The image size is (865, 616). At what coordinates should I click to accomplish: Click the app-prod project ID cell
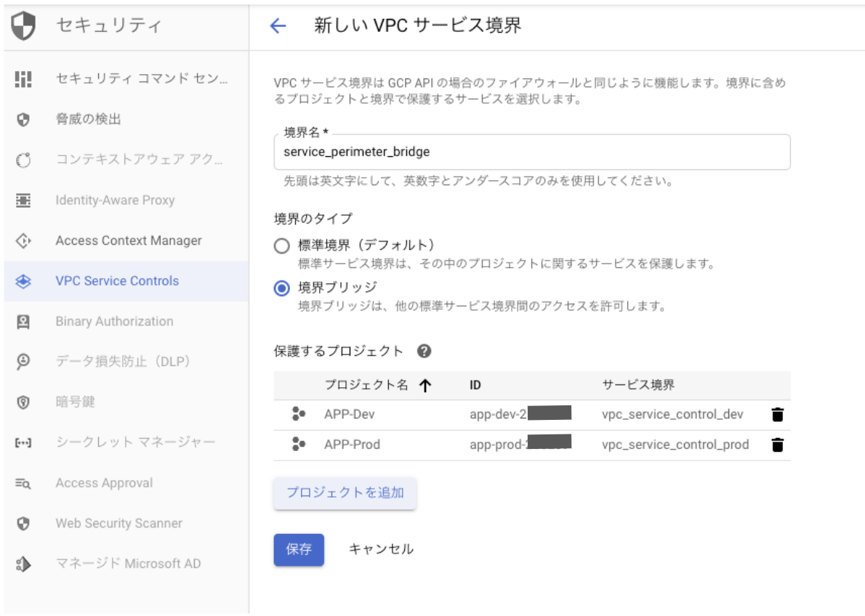(x=520, y=443)
